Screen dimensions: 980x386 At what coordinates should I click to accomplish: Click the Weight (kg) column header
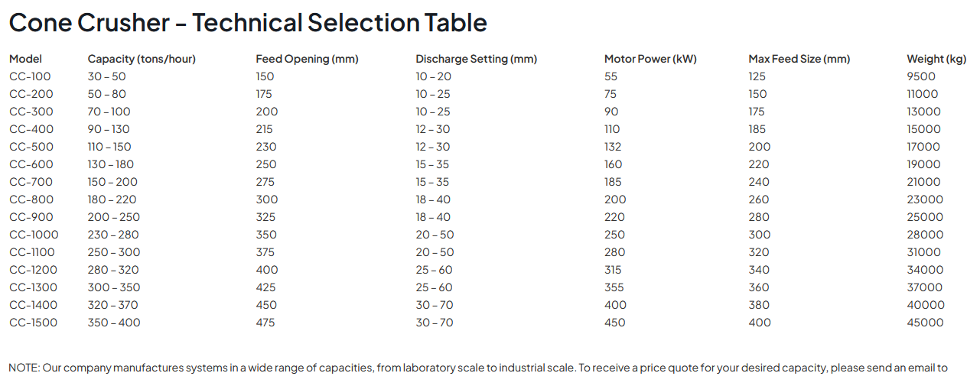pyautogui.click(x=936, y=59)
